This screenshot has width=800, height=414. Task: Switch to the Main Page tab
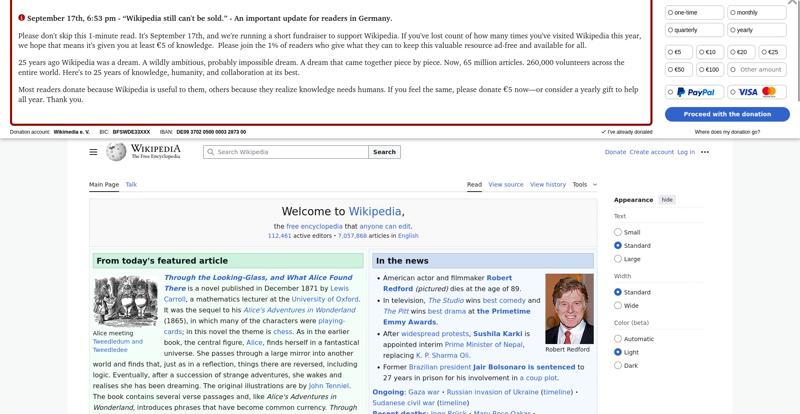[104, 185]
